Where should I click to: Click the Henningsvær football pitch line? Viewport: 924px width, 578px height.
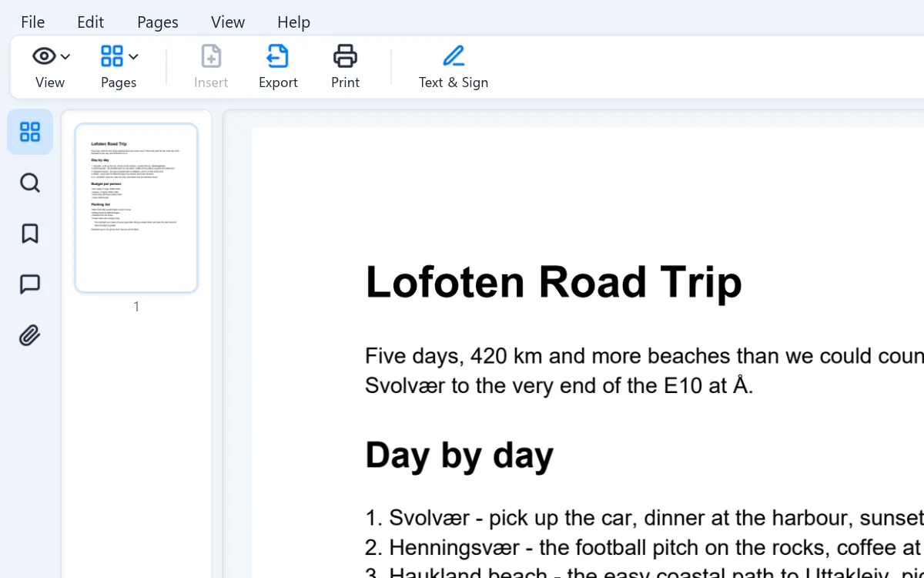[644, 547]
